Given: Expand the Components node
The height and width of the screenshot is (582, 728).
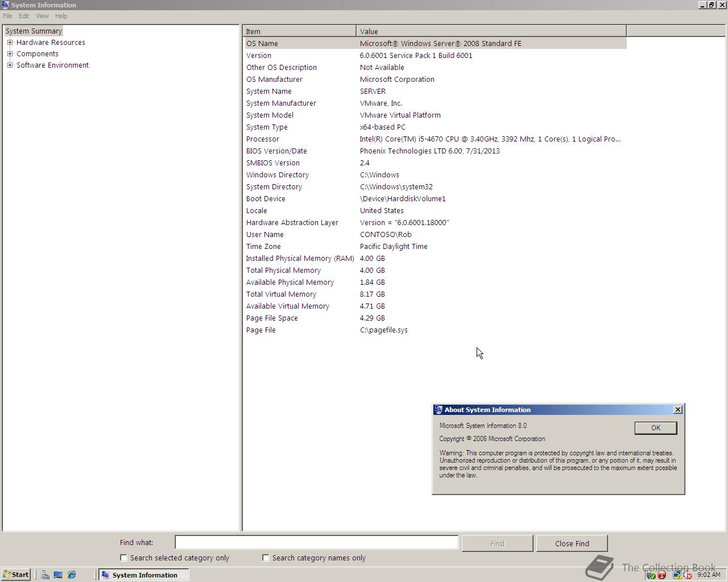Looking at the screenshot, I should (10, 53).
